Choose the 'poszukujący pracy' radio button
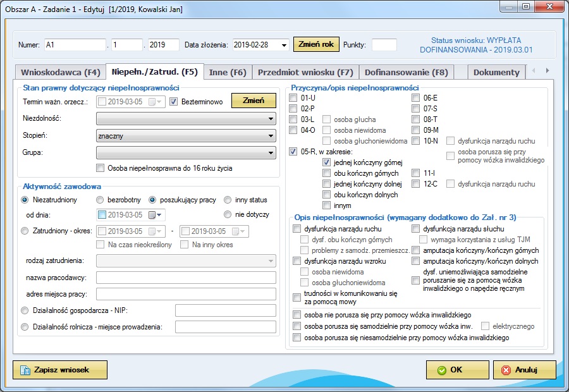Image resolution: width=569 pixels, height=392 pixels. (152, 200)
